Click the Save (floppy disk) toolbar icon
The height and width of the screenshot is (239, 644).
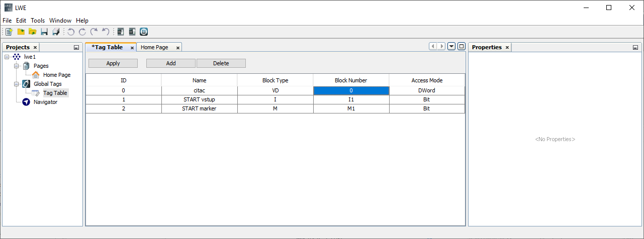click(44, 32)
